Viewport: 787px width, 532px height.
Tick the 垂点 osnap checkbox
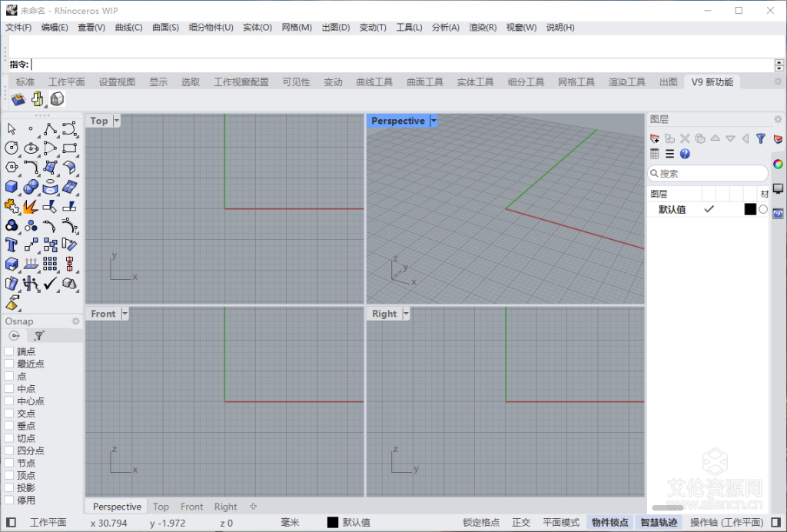pyautogui.click(x=9, y=426)
